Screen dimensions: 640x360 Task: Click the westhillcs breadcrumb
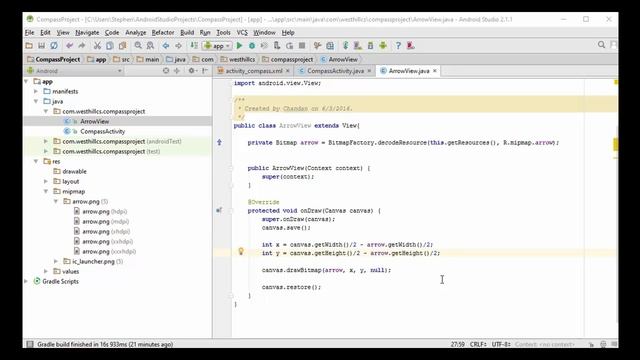238,60
